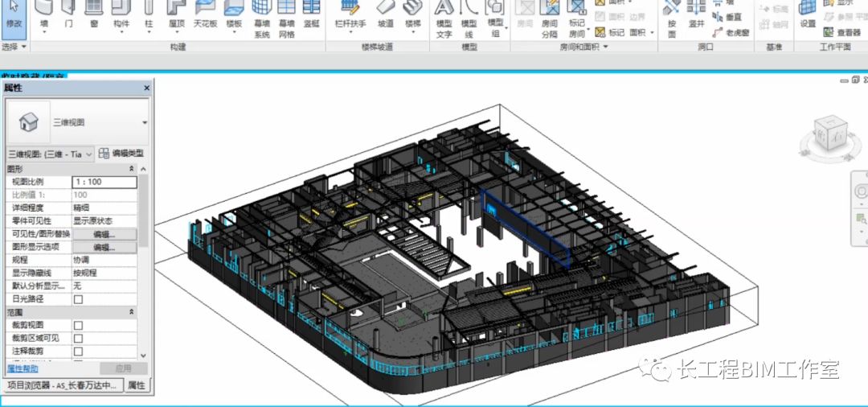Image resolution: width=868 pixels, height=407 pixels.
Task: Select the 模型文字 (Model Text) tool
Action: (444, 18)
